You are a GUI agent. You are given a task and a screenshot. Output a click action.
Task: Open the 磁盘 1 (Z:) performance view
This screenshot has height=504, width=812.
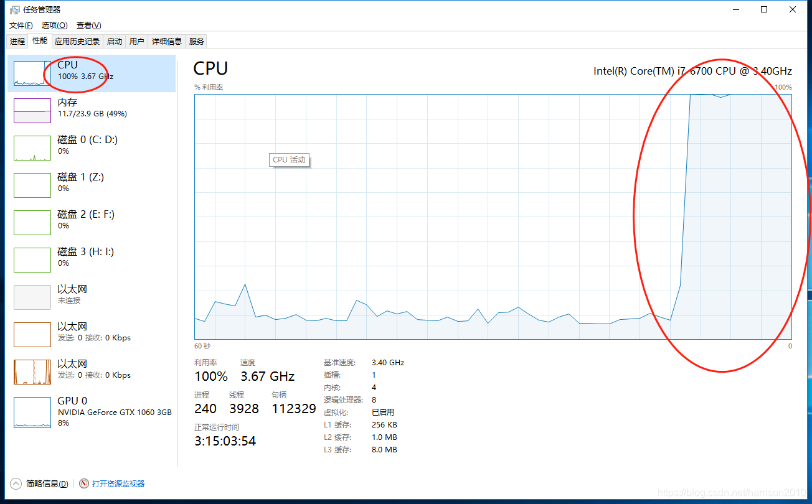[92, 185]
